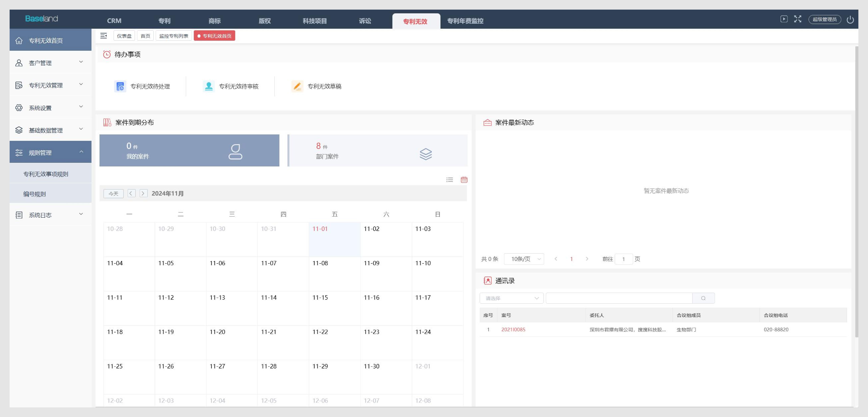This screenshot has height=417, width=868.
Task: Click the 待办事项 clock icon
Action: click(x=107, y=55)
